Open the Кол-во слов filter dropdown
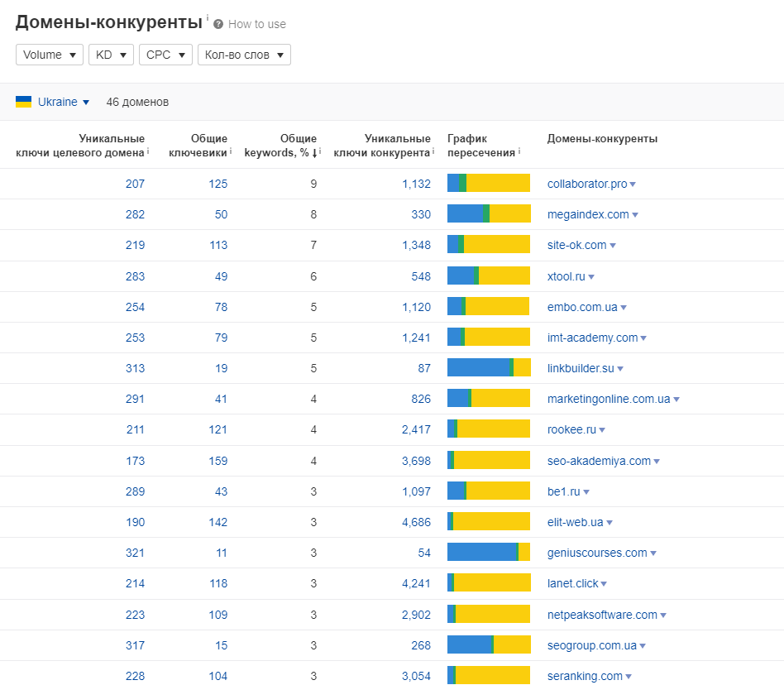Viewport: 784px width, 685px height. click(244, 55)
